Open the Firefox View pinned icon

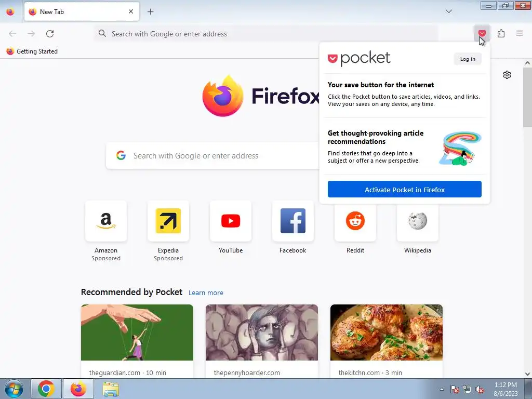point(10,11)
